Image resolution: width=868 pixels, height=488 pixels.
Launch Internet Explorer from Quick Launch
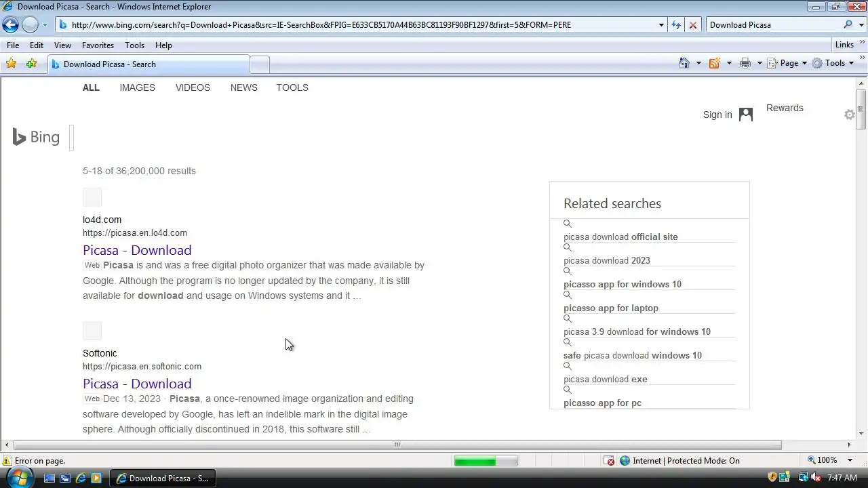(x=81, y=478)
